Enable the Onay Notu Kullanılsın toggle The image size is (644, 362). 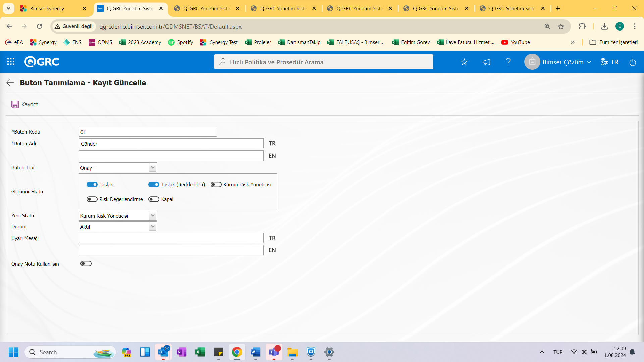click(86, 264)
